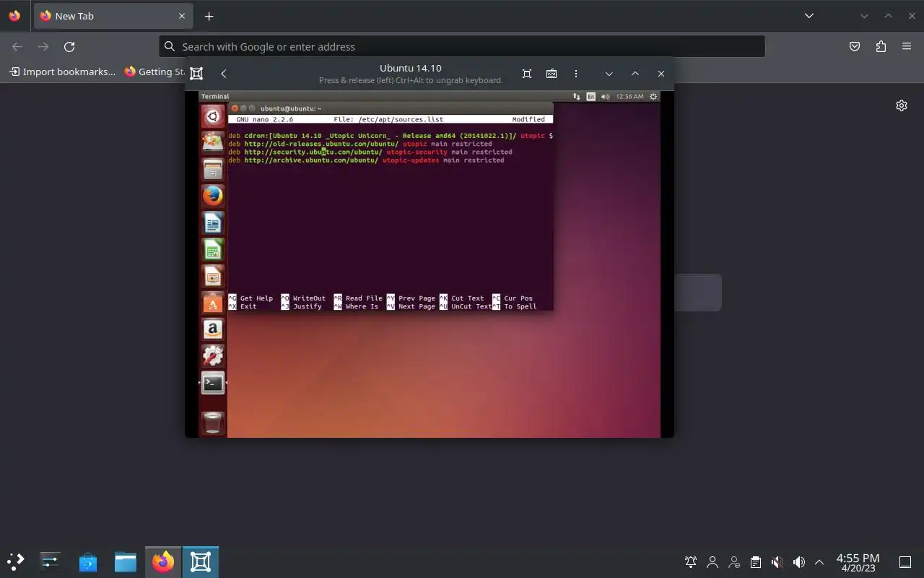Viewport: 924px width, 578px height.
Task: Close the ubuntu@ubuntu terminal window with red button
Action: (234, 108)
